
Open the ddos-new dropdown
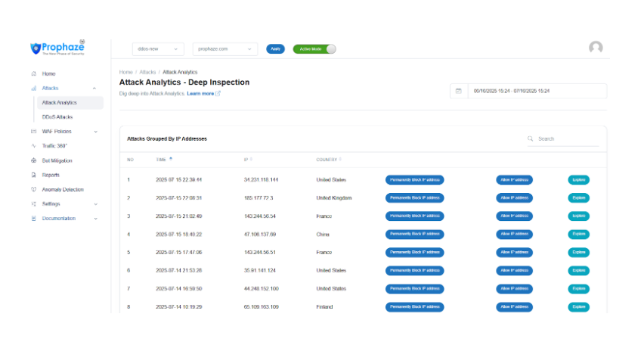tap(158, 48)
